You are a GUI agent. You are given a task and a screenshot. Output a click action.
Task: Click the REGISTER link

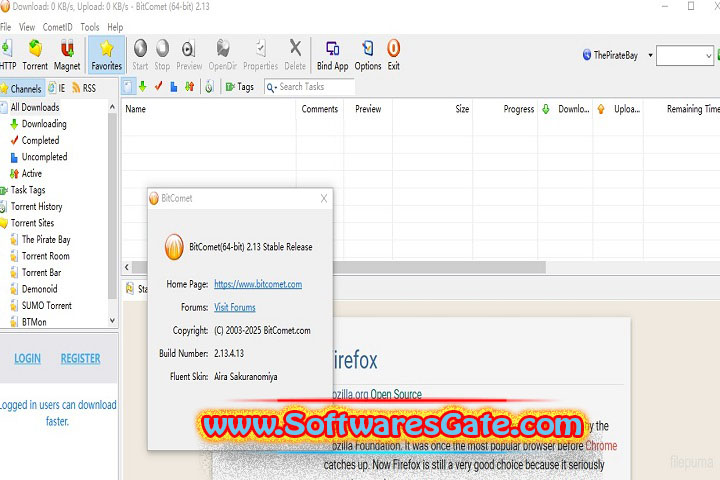[80, 358]
